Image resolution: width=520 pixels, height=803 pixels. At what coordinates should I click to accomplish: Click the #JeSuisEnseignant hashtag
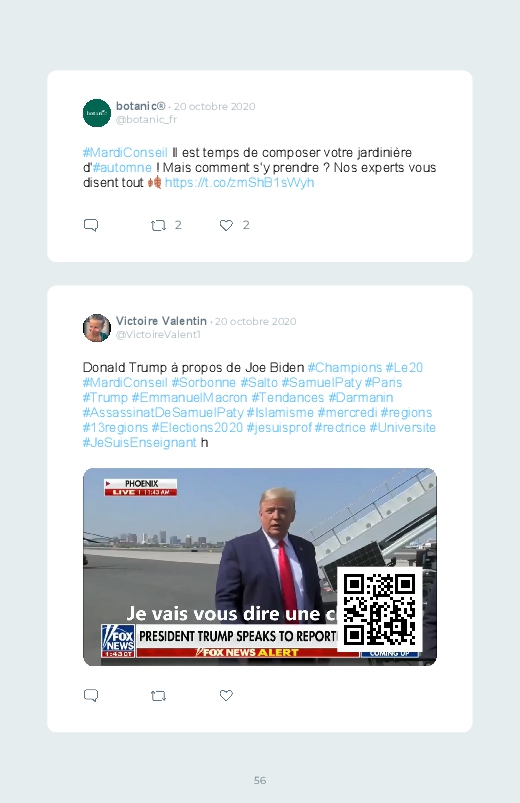140,442
